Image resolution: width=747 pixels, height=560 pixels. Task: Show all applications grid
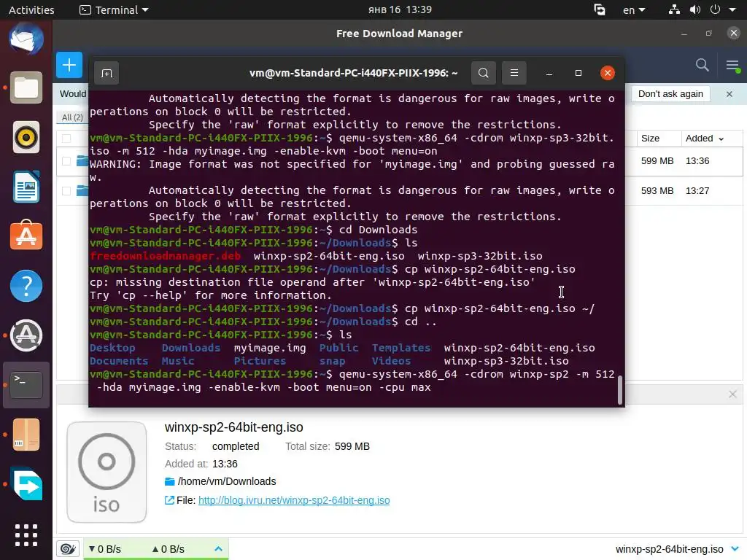[26, 535]
